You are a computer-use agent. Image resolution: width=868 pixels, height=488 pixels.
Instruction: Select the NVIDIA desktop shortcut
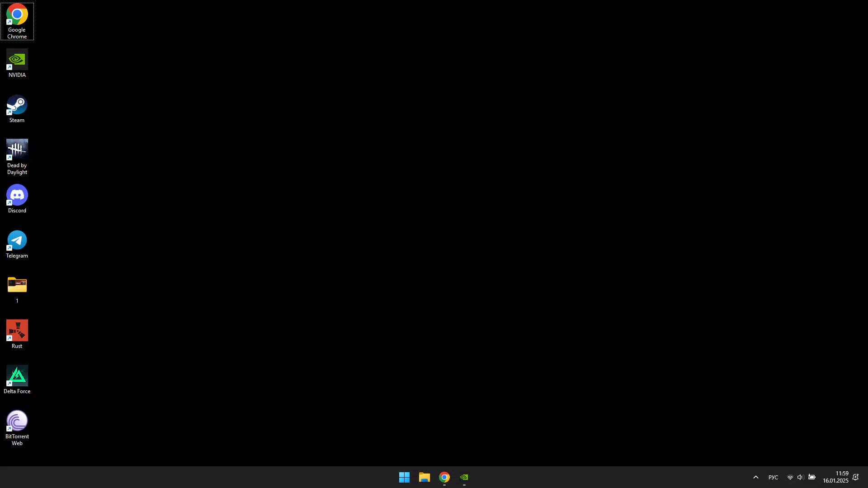point(17,63)
